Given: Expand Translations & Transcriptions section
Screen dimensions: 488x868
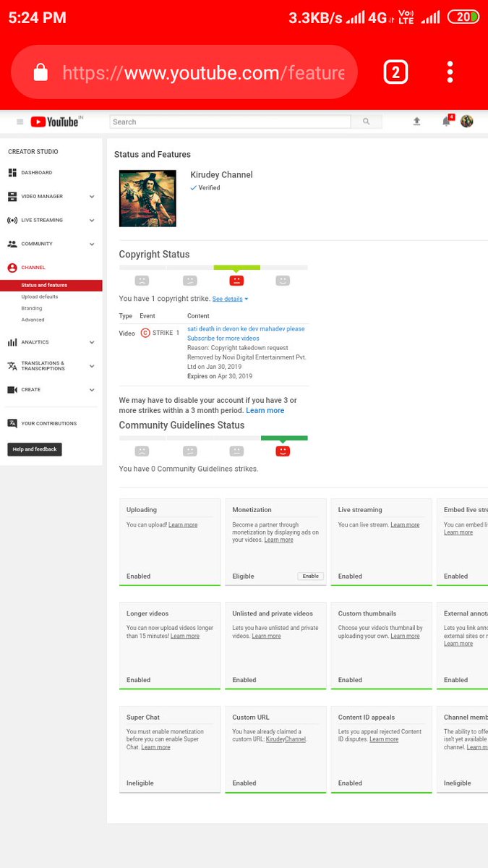Looking at the screenshot, I should 92,366.
